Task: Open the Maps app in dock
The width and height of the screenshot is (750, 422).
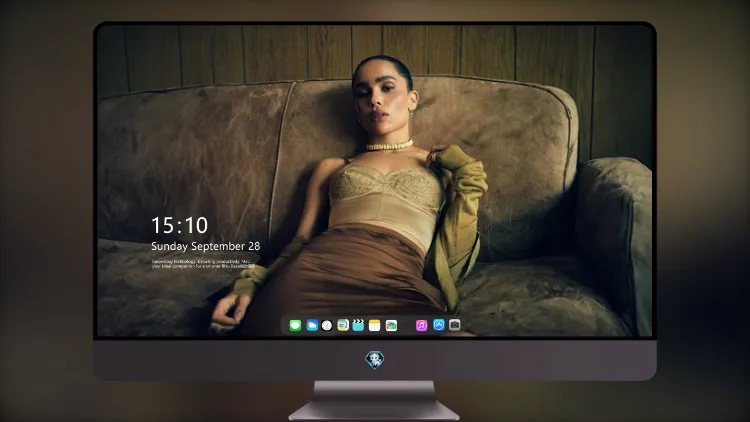Action: (x=343, y=325)
